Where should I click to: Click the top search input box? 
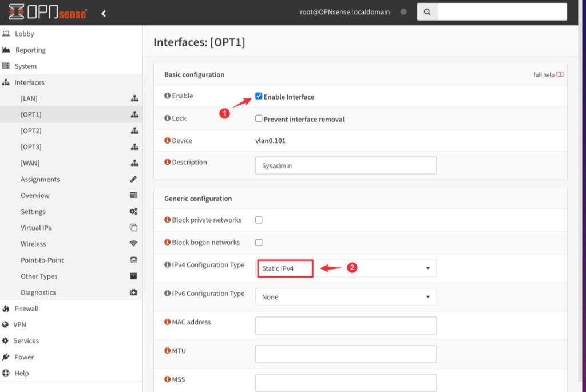[501, 12]
